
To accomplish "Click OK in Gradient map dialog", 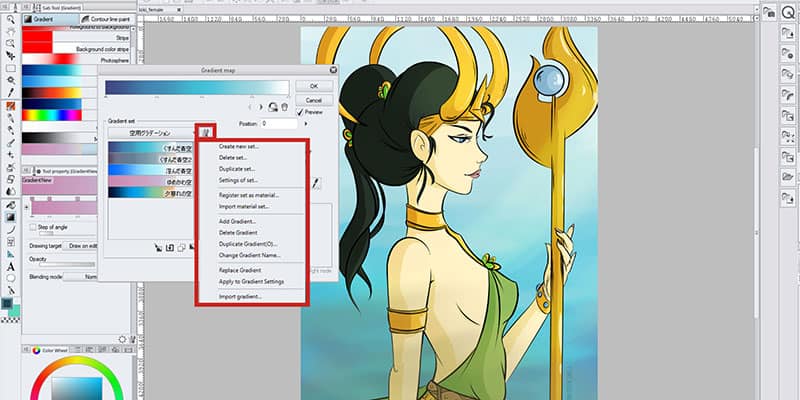I will 314,86.
